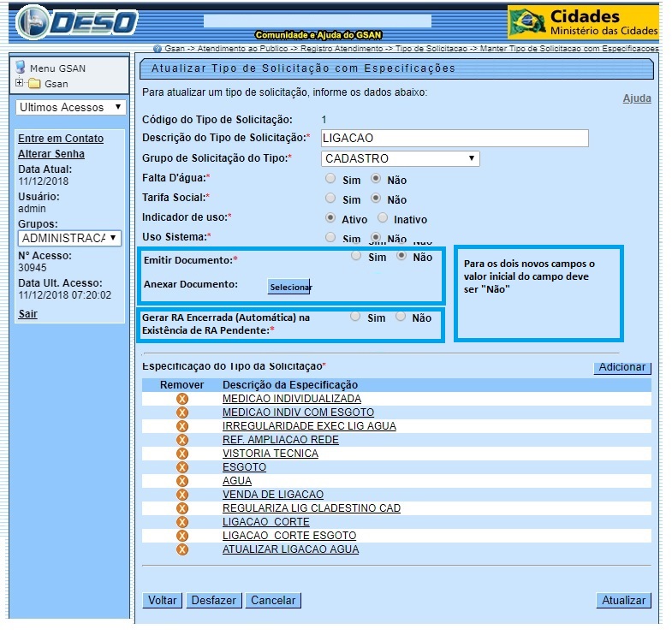
Task: Remove the MEDICAO INDIVIDUALIZADA specification
Action: (x=181, y=399)
